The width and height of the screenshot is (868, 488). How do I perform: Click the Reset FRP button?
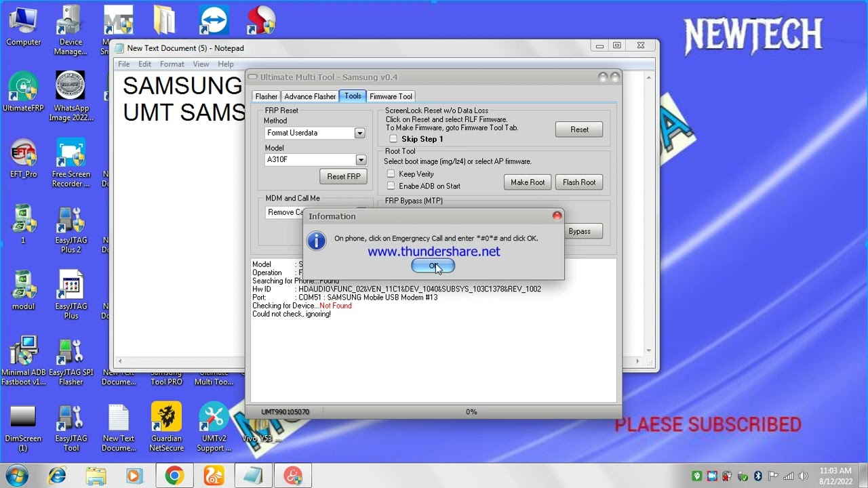click(x=344, y=176)
